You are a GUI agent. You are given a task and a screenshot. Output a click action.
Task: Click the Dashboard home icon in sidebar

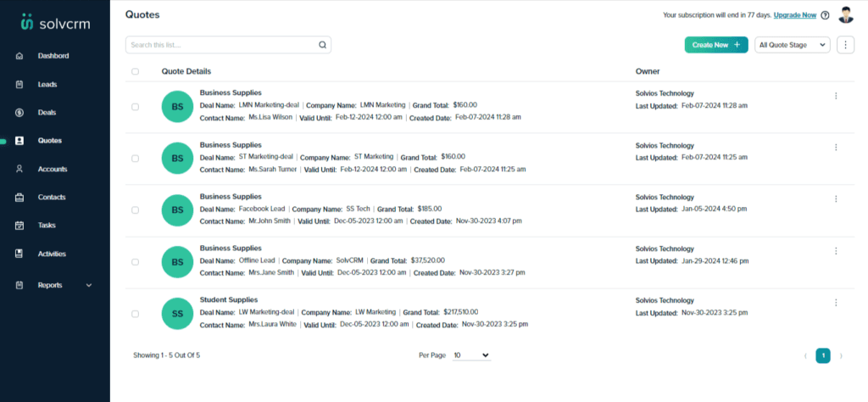click(x=19, y=56)
